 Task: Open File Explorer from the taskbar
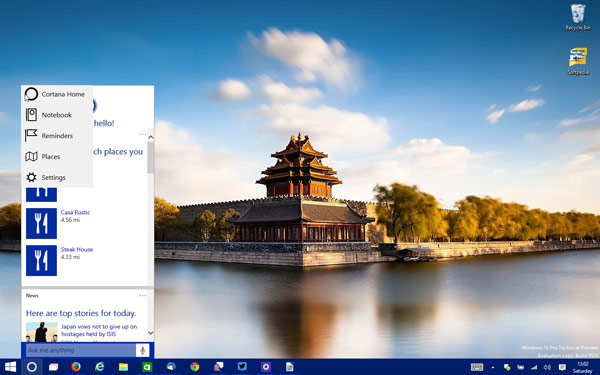tap(123, 367)
